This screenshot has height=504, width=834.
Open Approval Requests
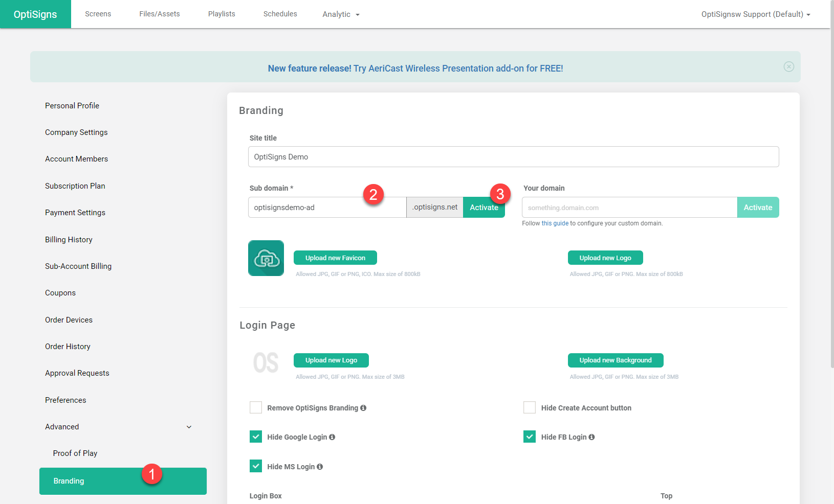(x=77, y=373)
